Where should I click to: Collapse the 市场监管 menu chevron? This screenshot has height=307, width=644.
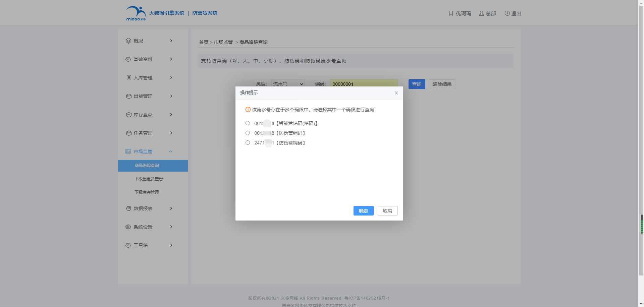pyautogui.click(x=170, y=151)
